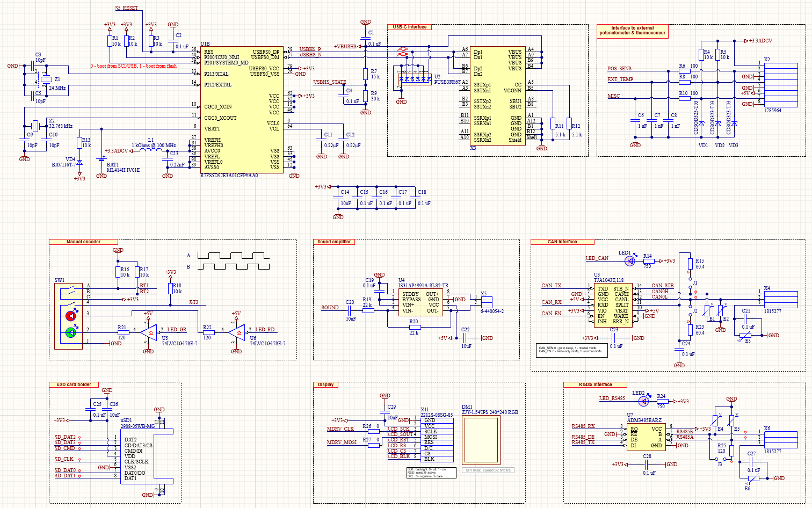Image resolution: width=812 pixels, height=508 pixels.
Task: Click the LED1 symbol in CAN interface
Action: tap(629, 261)
